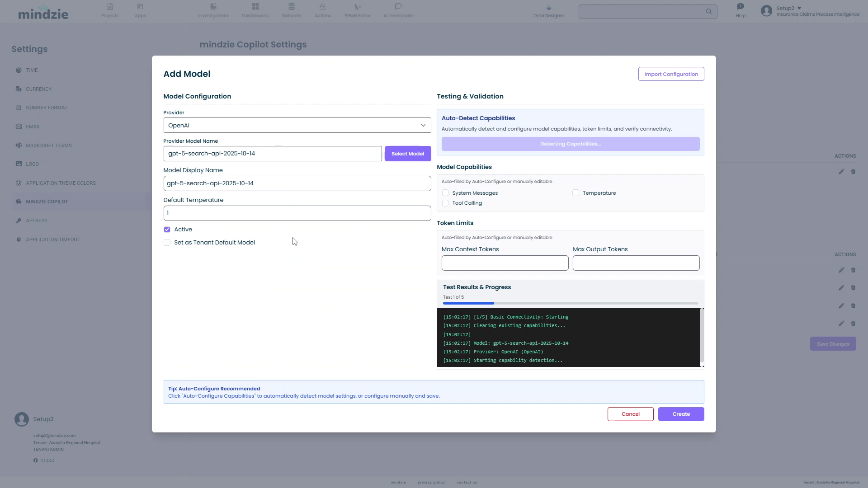Image resolution: width=868 pixels, height=488 pixels.
Task: Click the search magnifier icon
Action: (x=709, y=12)
